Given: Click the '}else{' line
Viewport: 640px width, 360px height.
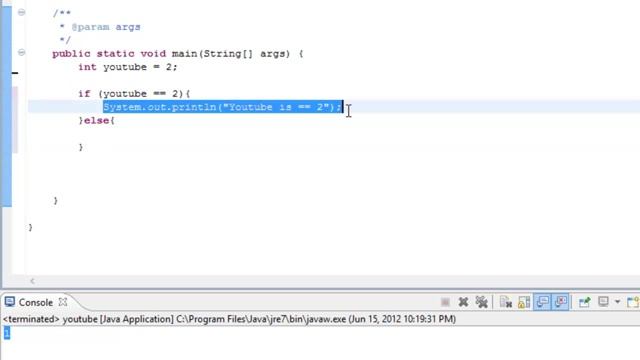Looking at the screenshot, I should click(97, 120).
